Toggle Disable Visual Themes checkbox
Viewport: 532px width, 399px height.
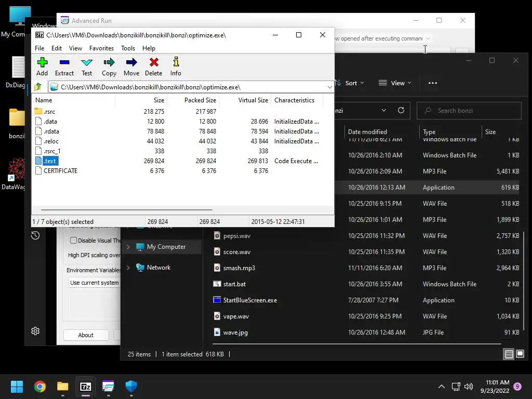73,240
